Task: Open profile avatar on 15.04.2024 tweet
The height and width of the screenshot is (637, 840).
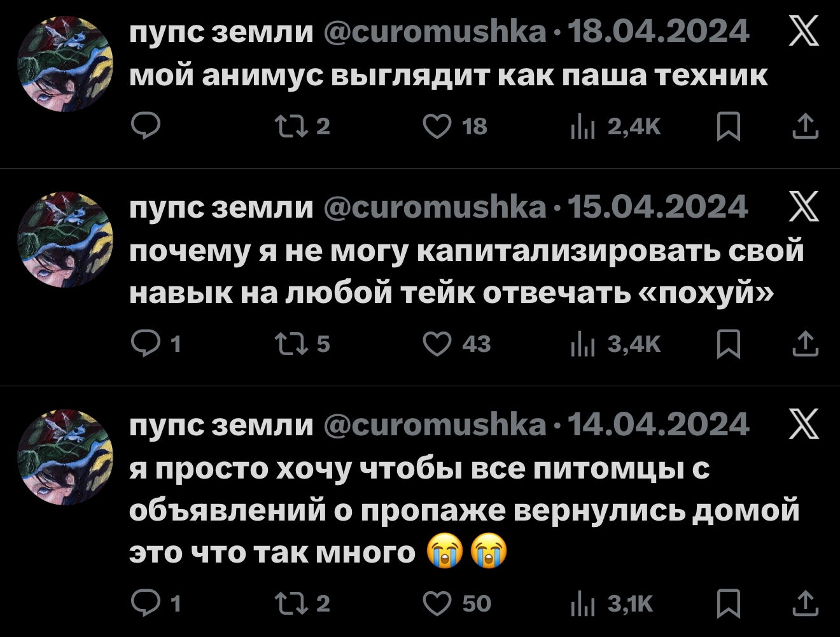Action: (65, 239)
